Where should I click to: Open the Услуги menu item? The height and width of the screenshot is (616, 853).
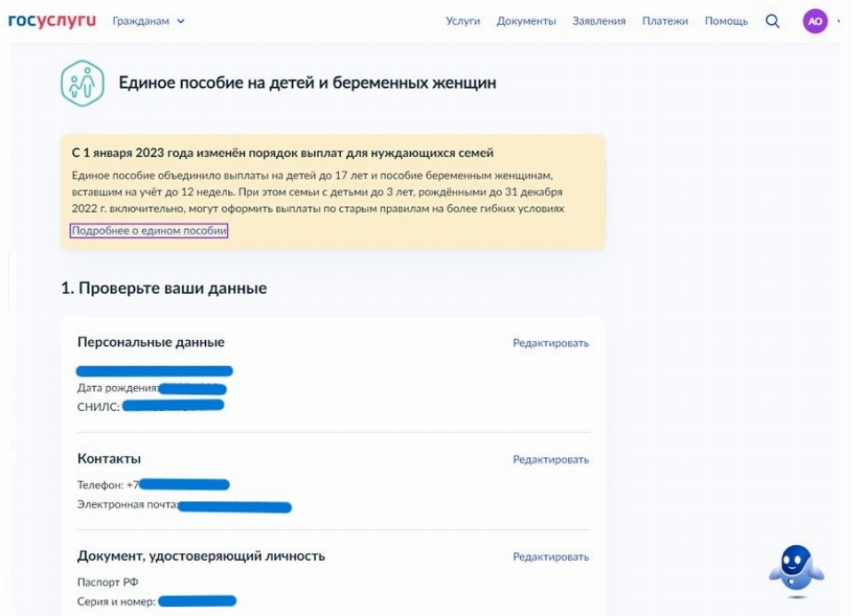pos(462,21)
